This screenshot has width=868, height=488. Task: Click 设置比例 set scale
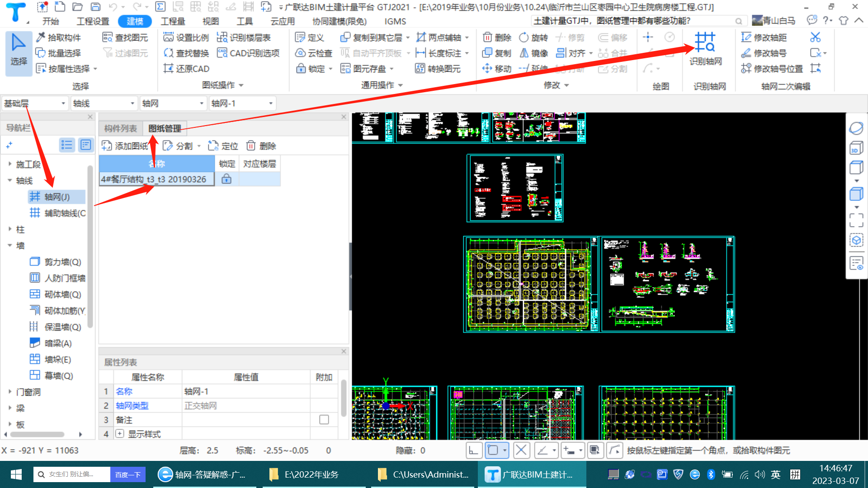(186, 38)
